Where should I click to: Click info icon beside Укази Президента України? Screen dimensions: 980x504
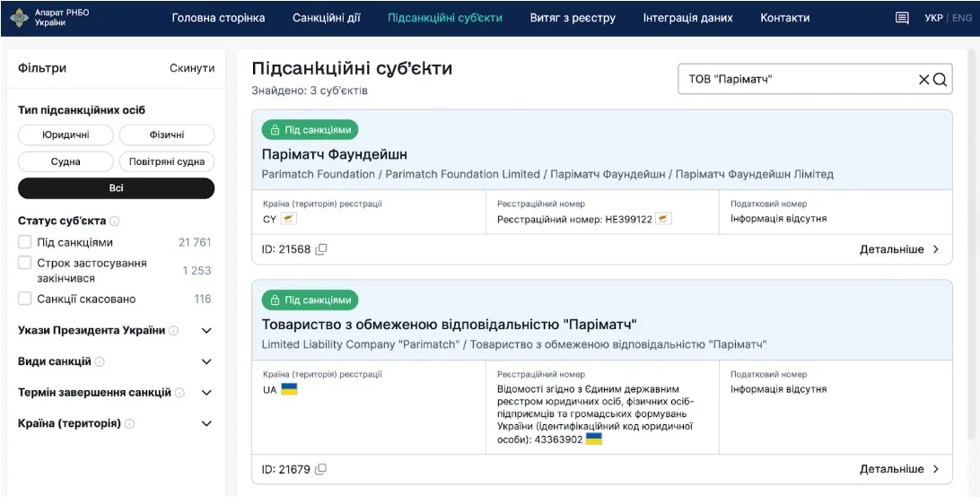[x=174, y=331]
